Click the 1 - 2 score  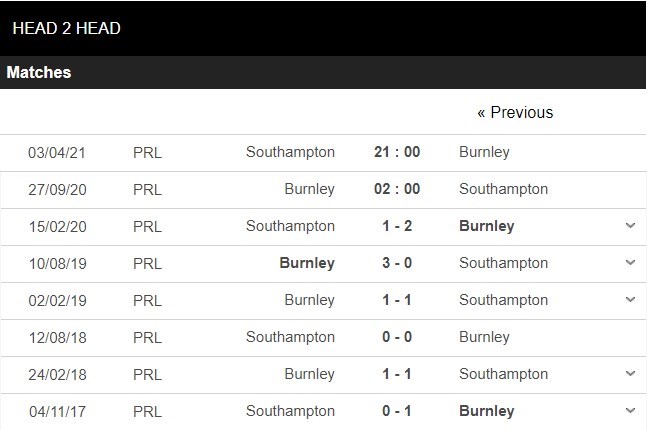pos(397,226)
